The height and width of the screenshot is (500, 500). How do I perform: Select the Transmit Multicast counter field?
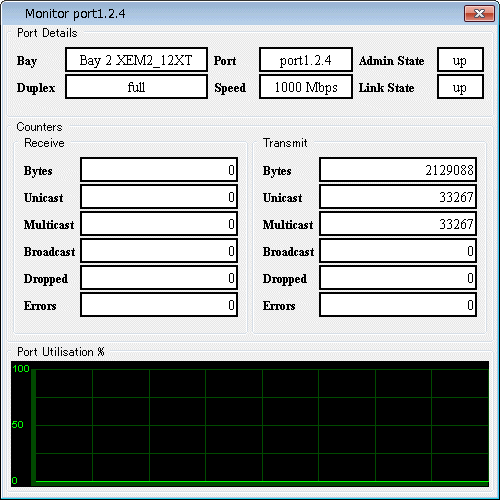398,224
